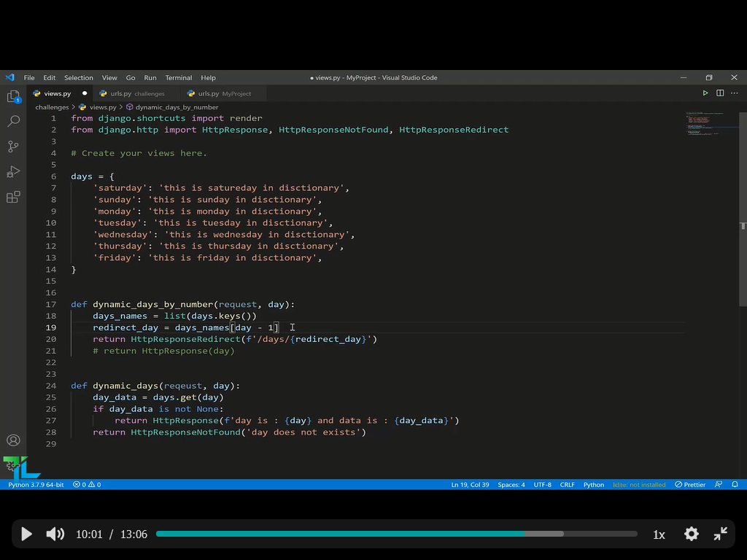Open the Search view in sidebar

click(13, 121)
